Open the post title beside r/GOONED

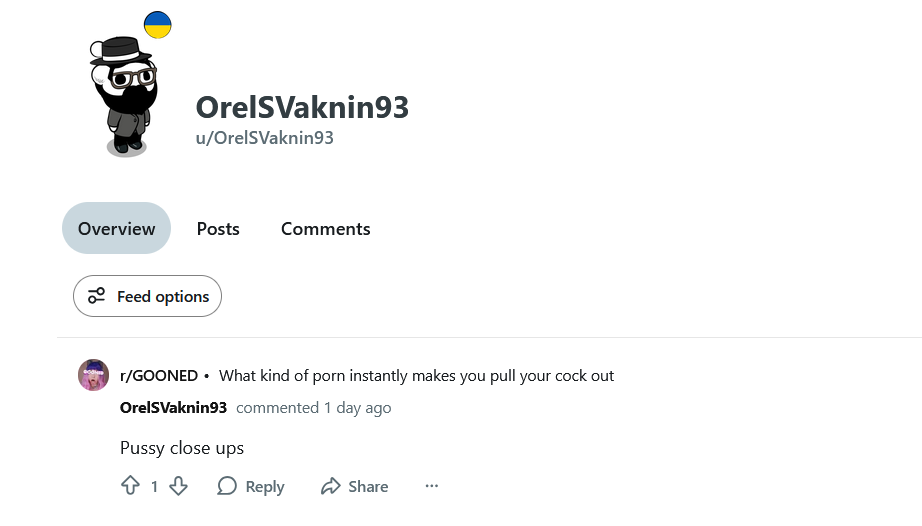416,376
